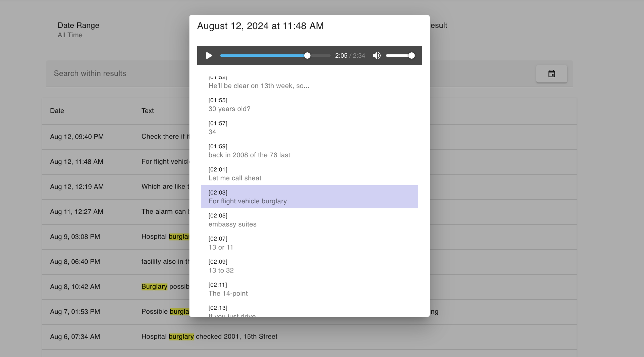Open the calendar date picker
This screenshot has width=644, height=357.
[x=551, y=74]
